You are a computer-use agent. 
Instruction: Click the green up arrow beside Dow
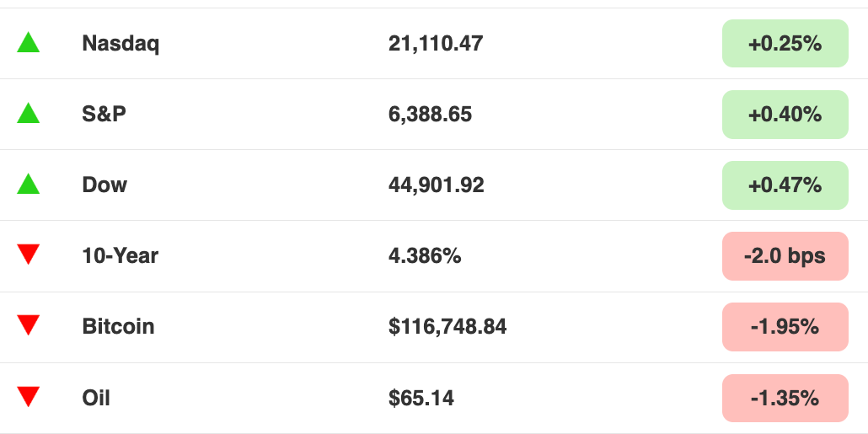[x=29, y=185]
